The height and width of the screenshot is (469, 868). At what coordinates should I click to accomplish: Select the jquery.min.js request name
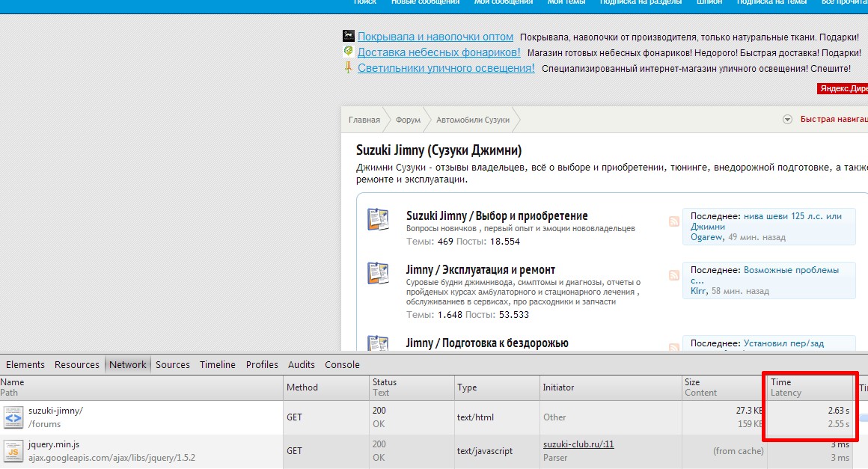pyautogui.click(x=54, y=444)
